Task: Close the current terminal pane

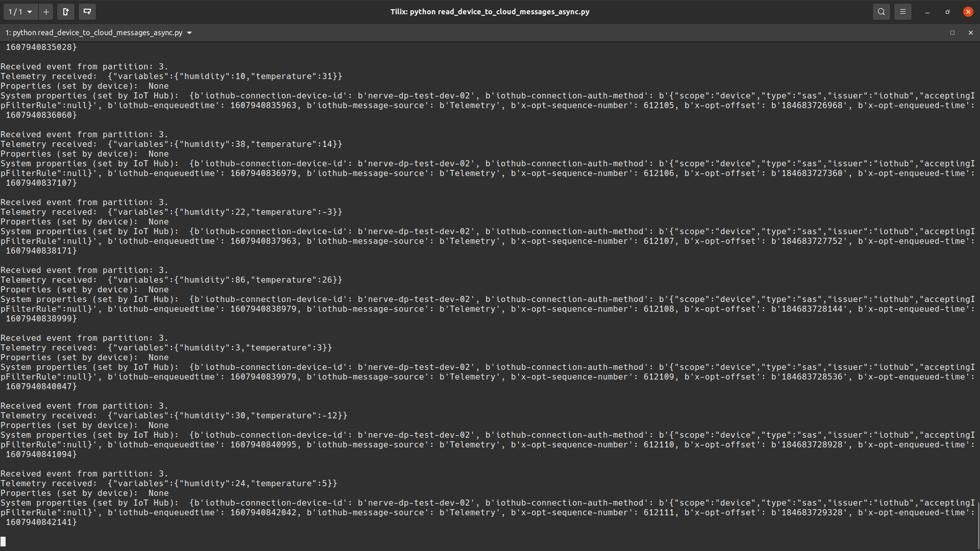Action: [970, 32]
